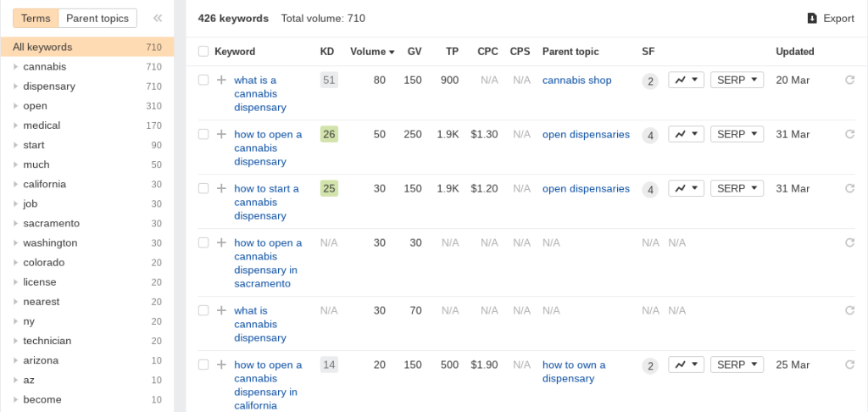Open trend chart dropdown for 'how to open a cannabis dispensary'

coord(686,134)
